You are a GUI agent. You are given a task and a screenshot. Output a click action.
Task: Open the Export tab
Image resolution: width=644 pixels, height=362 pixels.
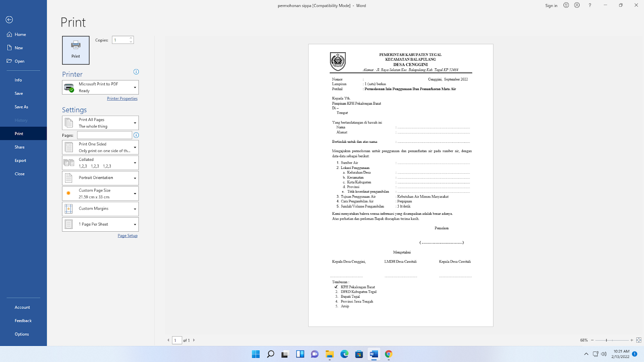point(23,160)
